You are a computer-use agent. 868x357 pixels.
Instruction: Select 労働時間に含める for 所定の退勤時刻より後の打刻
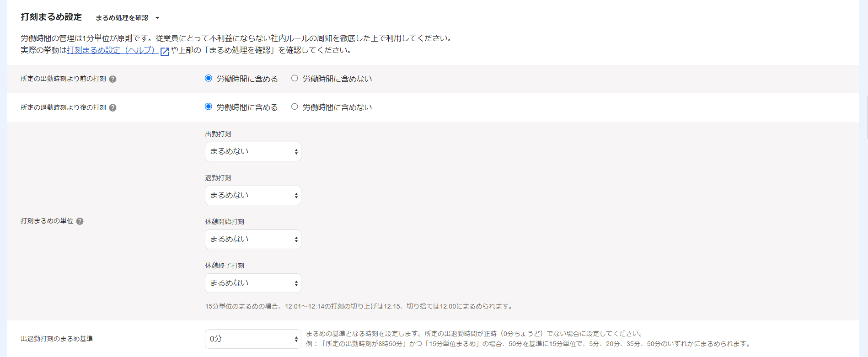tap(209, 107)
